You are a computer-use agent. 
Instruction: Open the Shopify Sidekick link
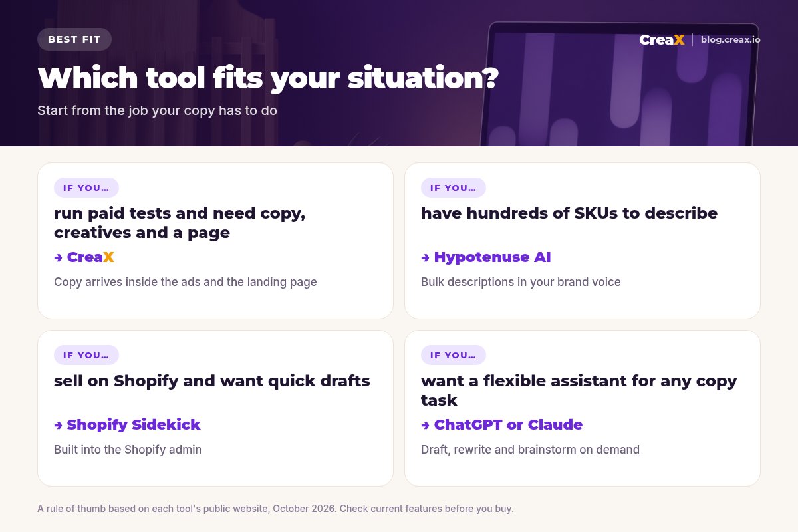tap(134, 425)
